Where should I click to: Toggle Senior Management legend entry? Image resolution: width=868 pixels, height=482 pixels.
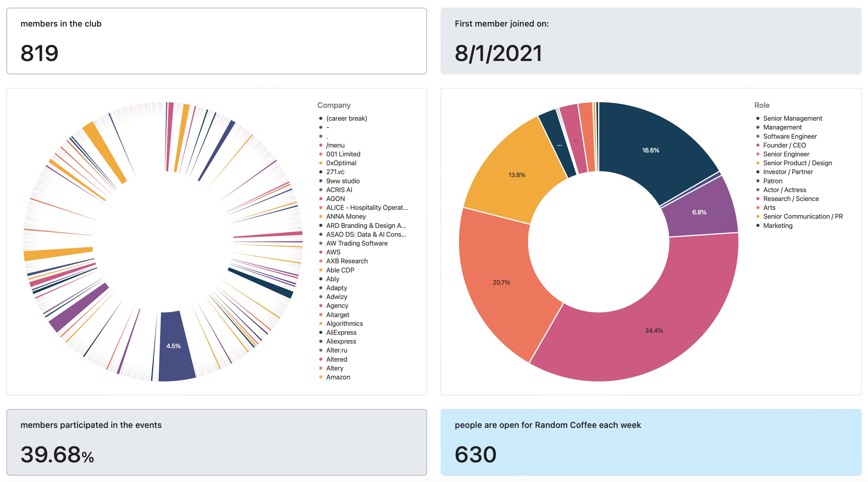coord(789,118)
